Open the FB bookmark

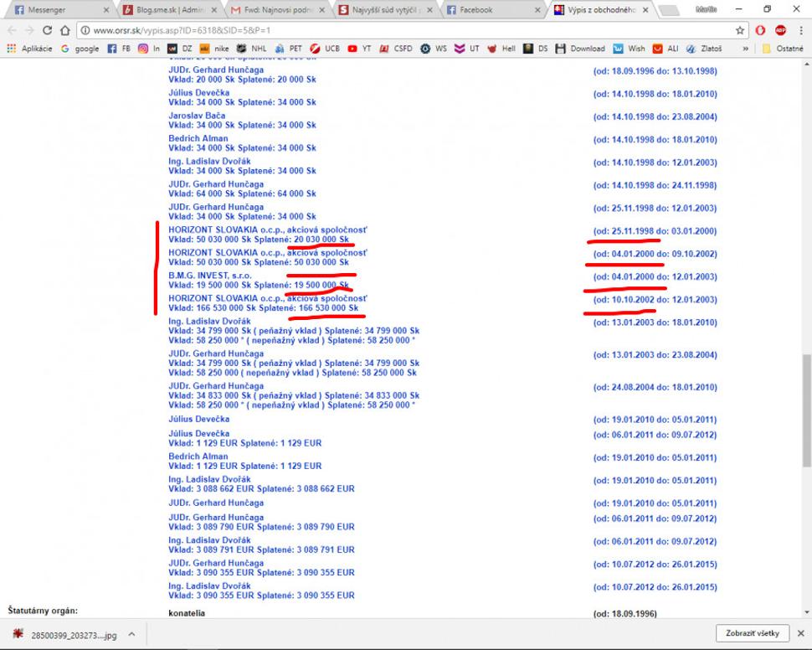click(x=119, y=49)
